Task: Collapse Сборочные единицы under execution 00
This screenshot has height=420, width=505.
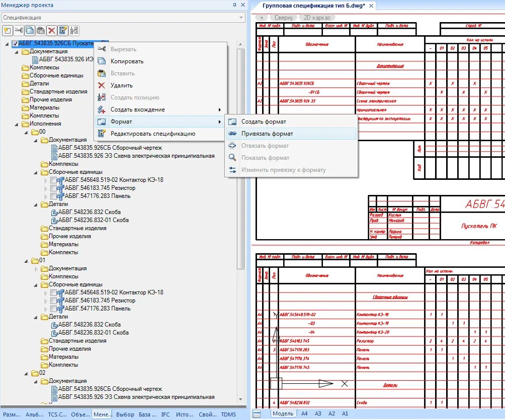Action: tap(36, 173)
